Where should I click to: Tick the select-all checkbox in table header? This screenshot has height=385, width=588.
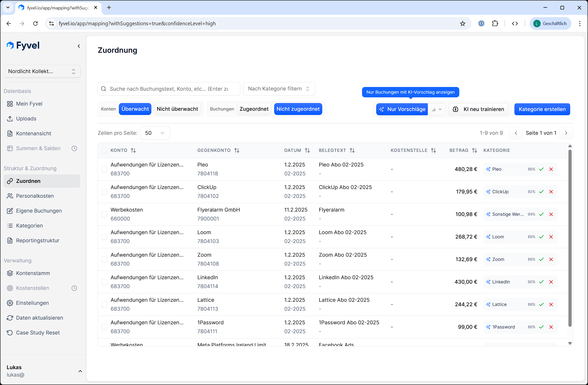coord(104,150)
